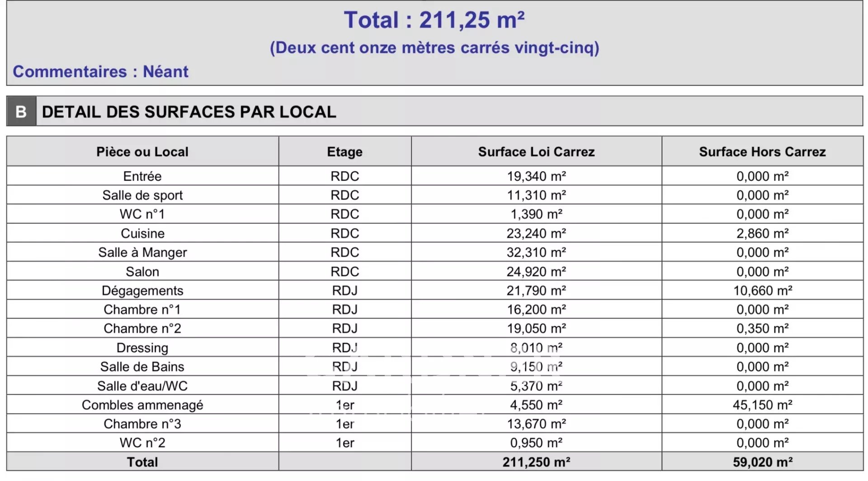Select the 'Chambre n°2' cell
Image resolution: width=868 pixels, height=481 pixels.
click(142, 328)
